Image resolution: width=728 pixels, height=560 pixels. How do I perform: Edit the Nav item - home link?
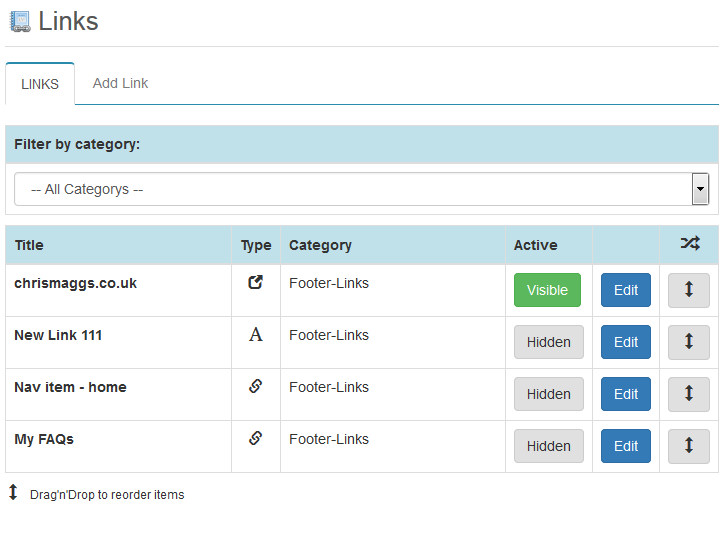point(626,394)
